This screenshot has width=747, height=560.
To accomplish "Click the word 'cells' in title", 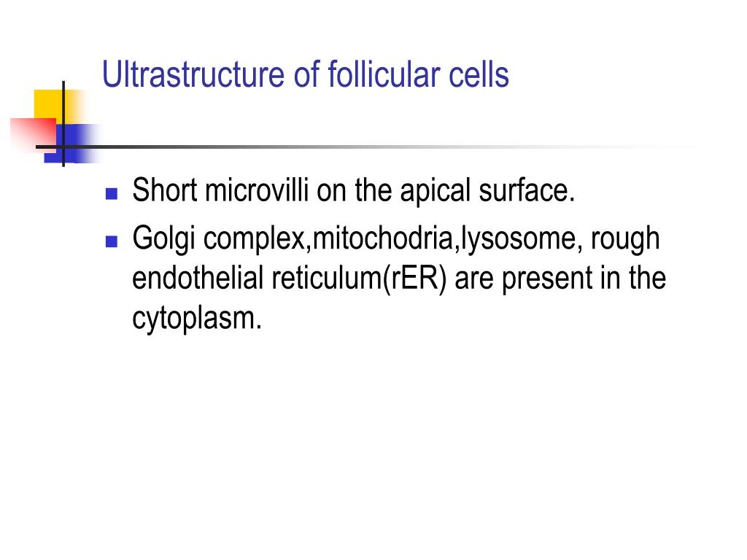I will pyautogui.click(x=479, y=74).
